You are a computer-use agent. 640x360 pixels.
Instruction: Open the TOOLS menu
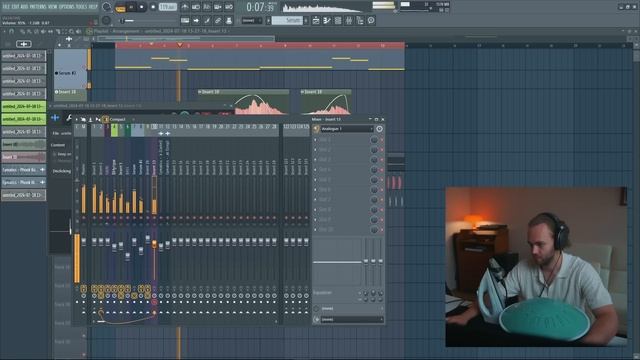pyautogui.click(x=82, y=7)
